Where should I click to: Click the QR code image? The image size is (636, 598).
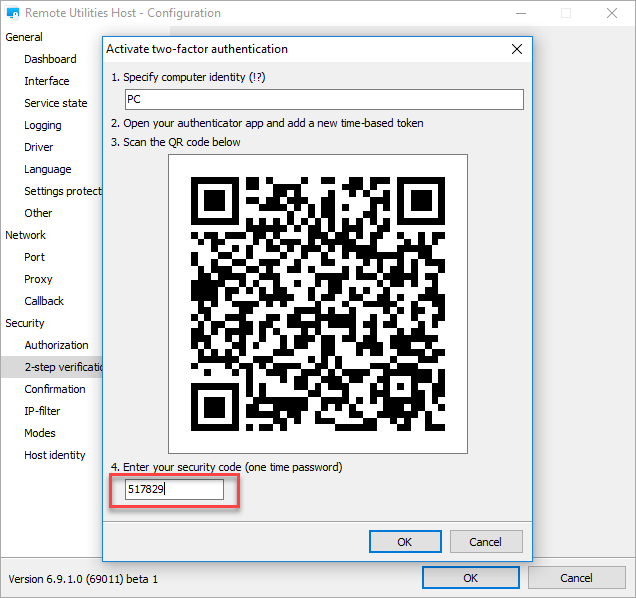[318, 304]
